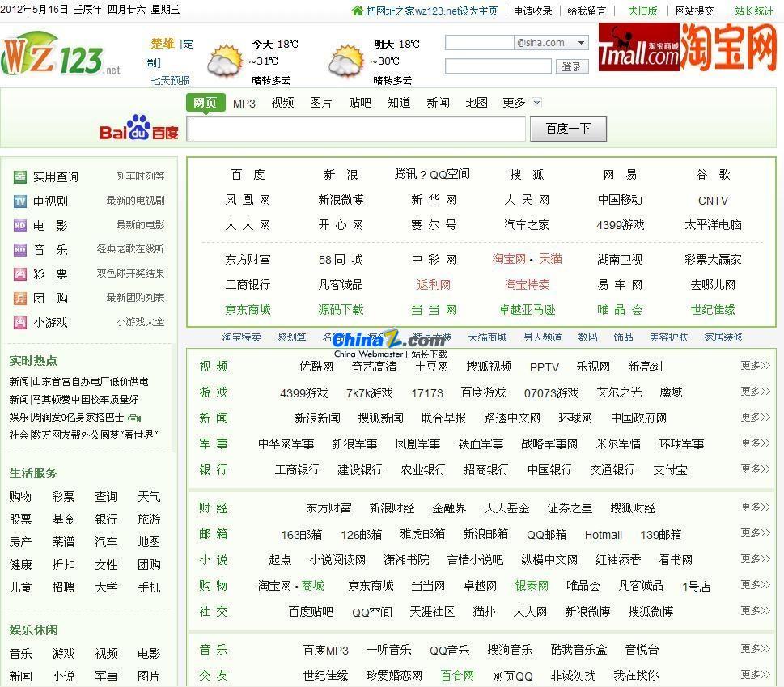Click 给我留言 in the top bar
The image size is (784, 687).
pos(587,11)
